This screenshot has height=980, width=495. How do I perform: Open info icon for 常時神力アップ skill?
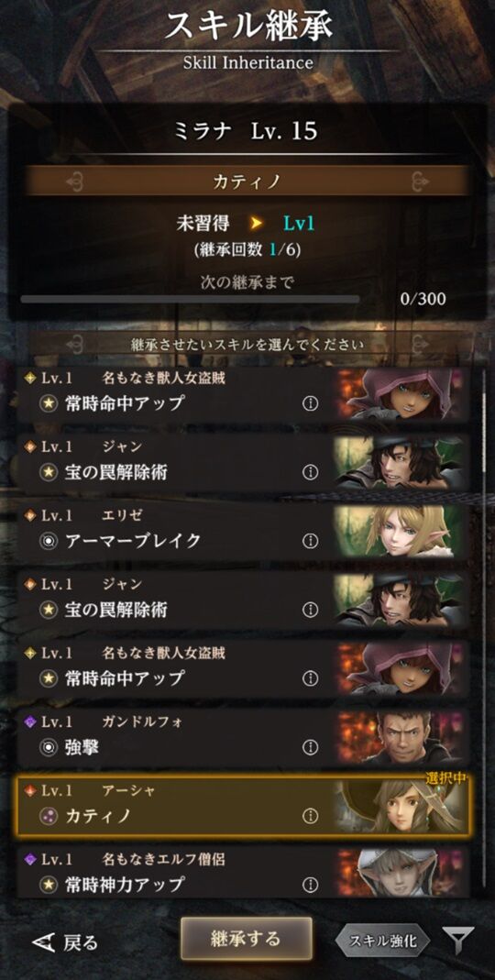pyautogui.click(x=310, y=885)
